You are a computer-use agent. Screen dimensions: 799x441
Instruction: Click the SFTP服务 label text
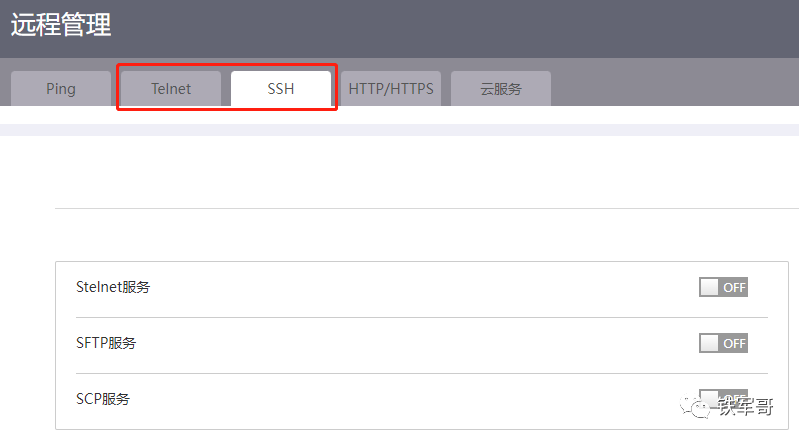pos(106,343)
